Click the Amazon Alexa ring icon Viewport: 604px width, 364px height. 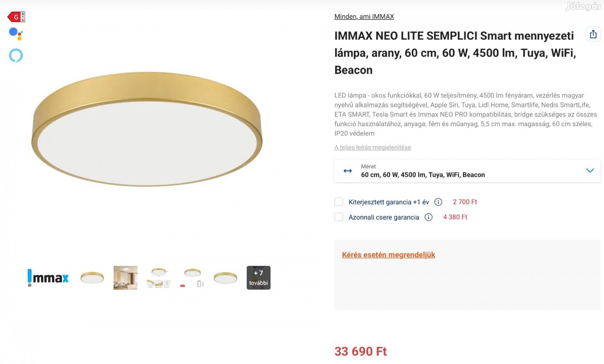pyautogui.click(x=16, y=56)
